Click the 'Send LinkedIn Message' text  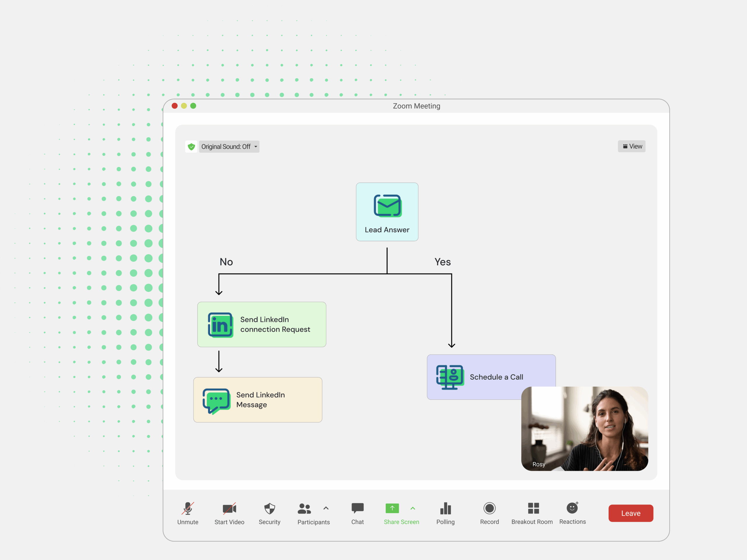260,399
